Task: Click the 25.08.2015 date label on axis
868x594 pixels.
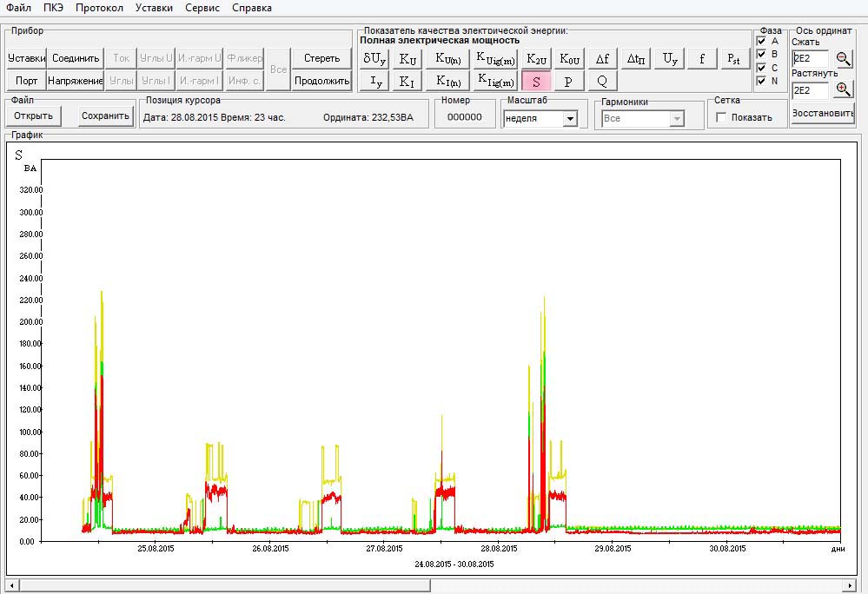Action: (x=156, y=549)
